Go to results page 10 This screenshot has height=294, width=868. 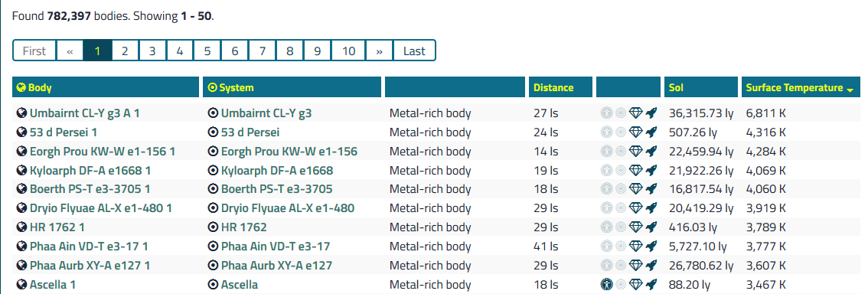click(348, 51)
